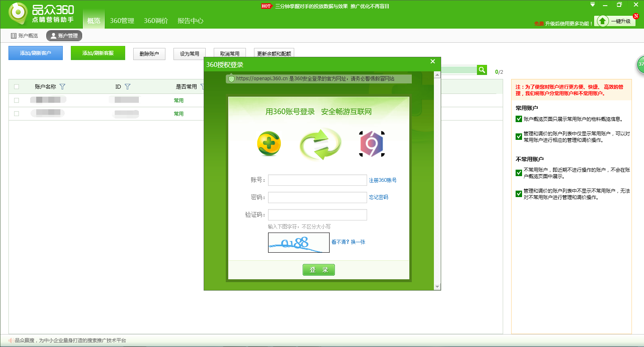The width and height of the screenshot is (644, 347).
Task: Click the captcha image
Action: pos(299,243)
